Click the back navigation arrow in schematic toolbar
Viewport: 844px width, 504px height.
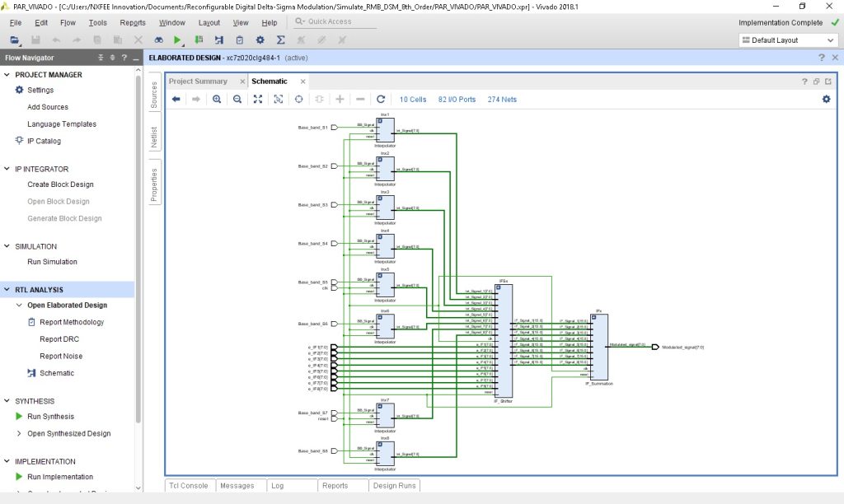click(x=176, y=99)
